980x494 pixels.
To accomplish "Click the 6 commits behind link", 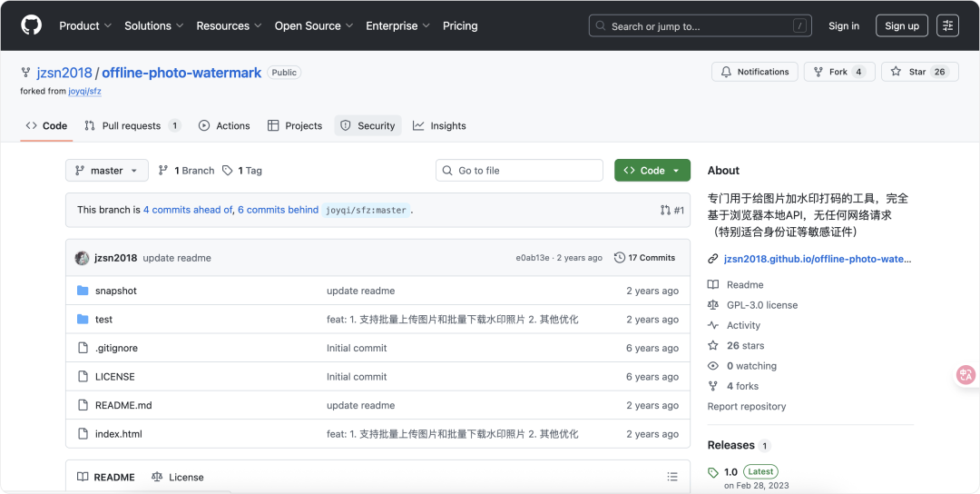I will click(279, 210).
